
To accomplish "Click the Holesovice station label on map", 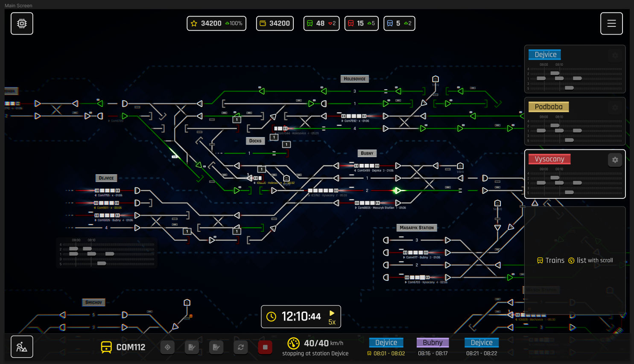I will (354, 79).
